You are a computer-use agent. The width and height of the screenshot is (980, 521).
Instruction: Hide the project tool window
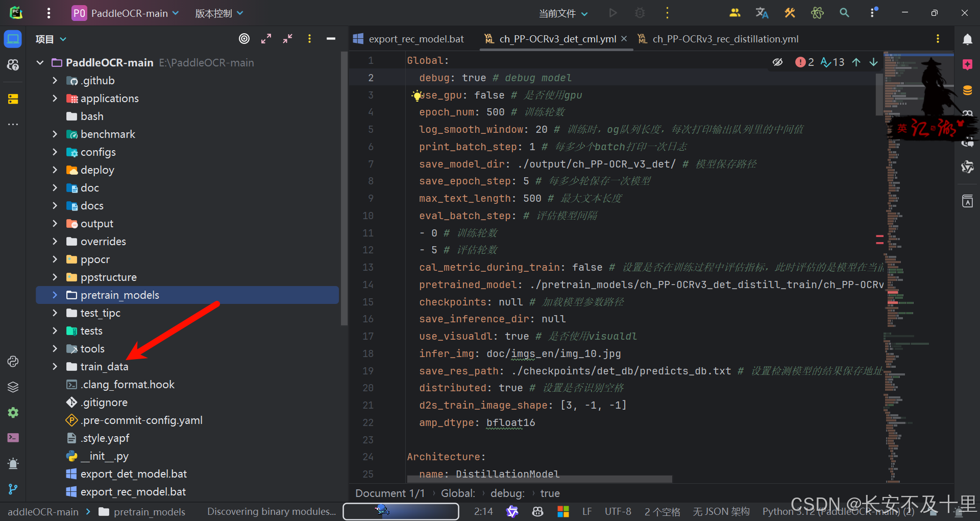coord(331,39)
